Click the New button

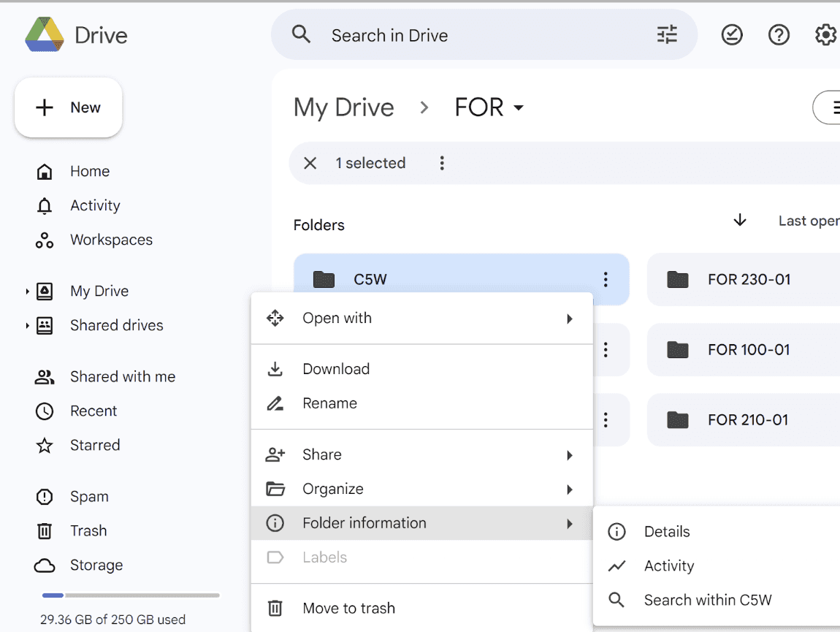pyautogui.click(x=69, y=107)
